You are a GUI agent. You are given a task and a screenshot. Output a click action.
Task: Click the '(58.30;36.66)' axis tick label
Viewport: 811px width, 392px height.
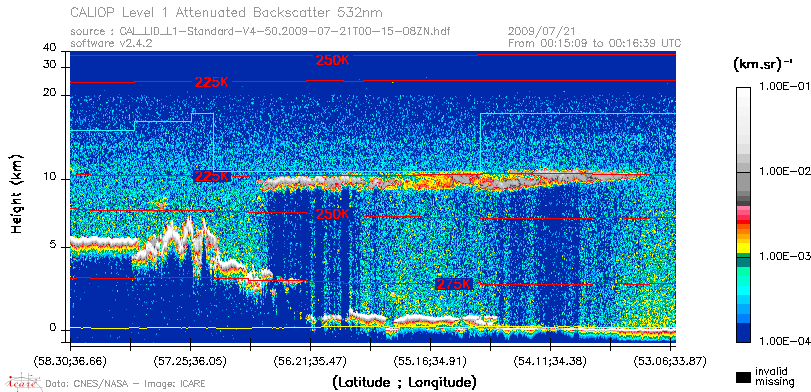71,360
